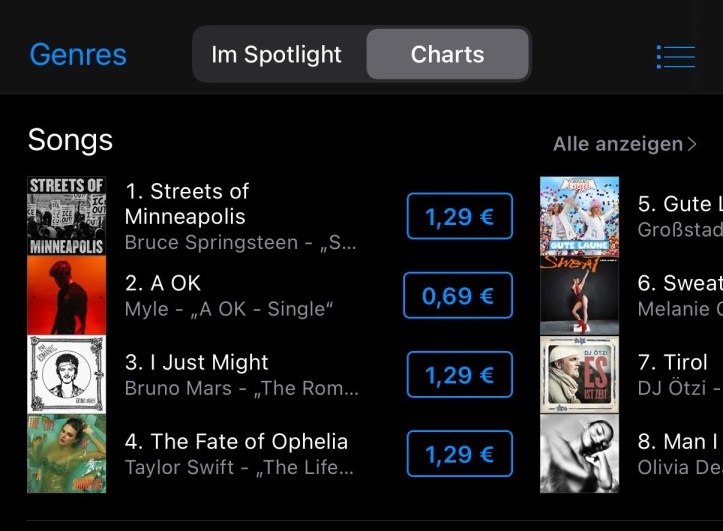The width and height of the screenshot is (723, 531).
Task: Buy The Fate of Ophelia for 1,29 €
Action: point(459,454)
